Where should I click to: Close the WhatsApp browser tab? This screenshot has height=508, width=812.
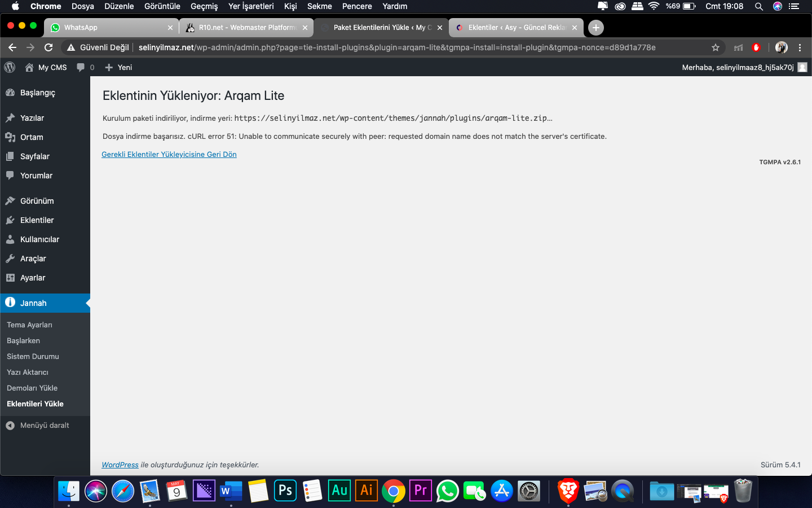(170, 28)
